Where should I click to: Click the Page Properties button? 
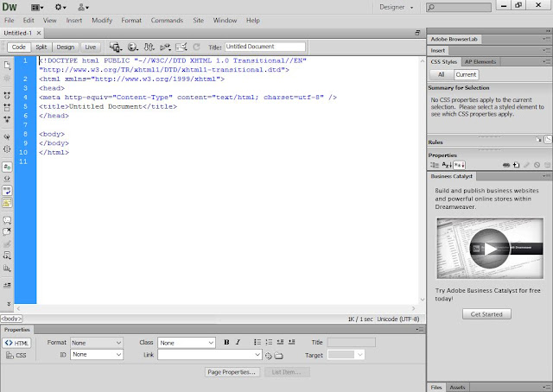tap(232, 372)
